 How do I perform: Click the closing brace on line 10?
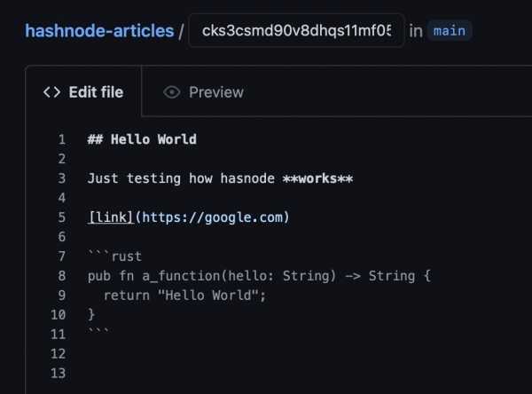91,314
